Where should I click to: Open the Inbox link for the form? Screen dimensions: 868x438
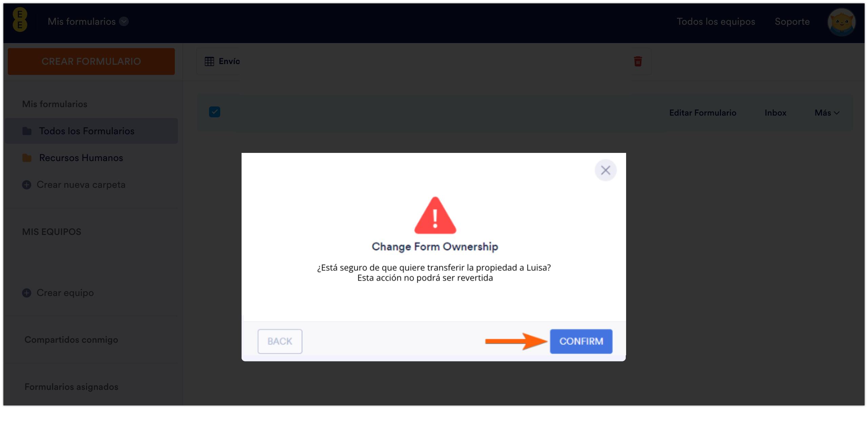tap(775, 113)
